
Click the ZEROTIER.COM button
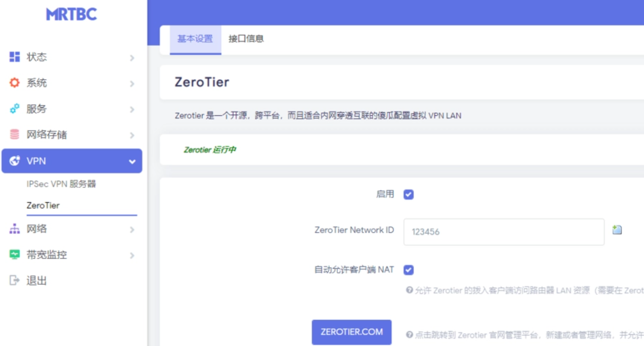[352, 332]
